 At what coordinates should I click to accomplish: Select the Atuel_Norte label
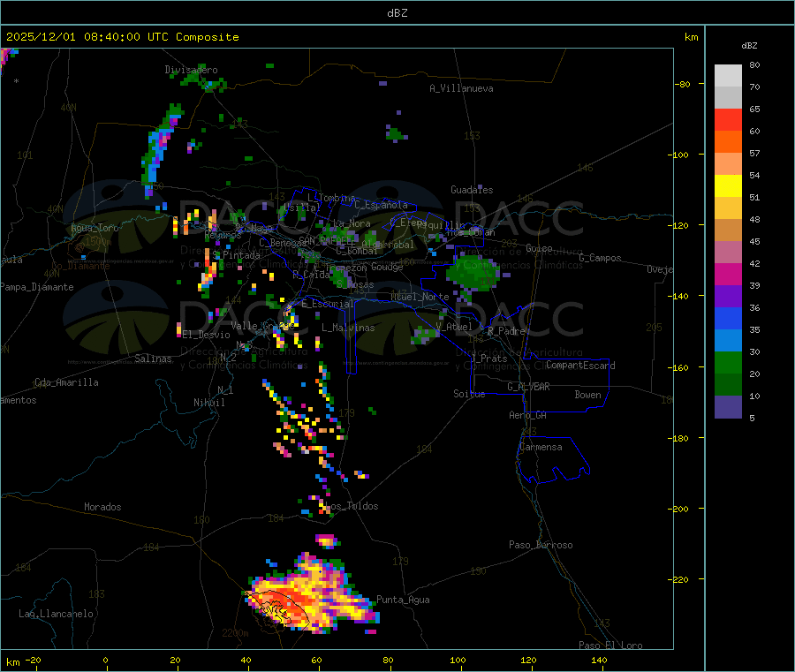(420, 297)
